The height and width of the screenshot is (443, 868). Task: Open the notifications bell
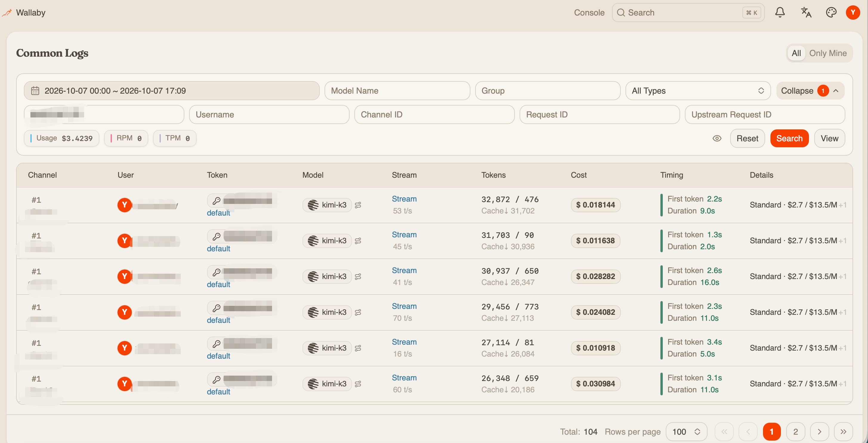tap(780, 13)
